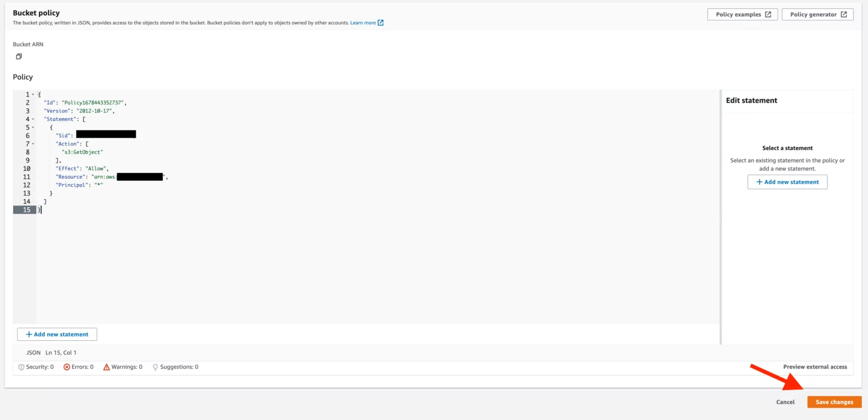
Task: Click the external-link icon next to Learn more
Action: [380, 23]
